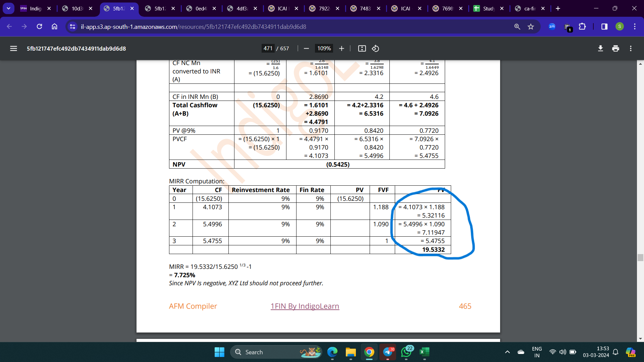Print the PDF document
Screen dimensions: 644x362
coord(615,49)
